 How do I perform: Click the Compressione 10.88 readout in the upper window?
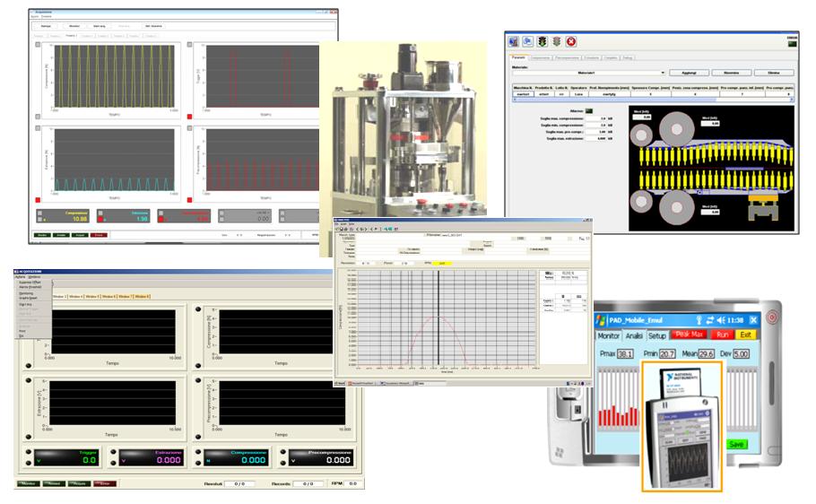click(x=63, y=216)
